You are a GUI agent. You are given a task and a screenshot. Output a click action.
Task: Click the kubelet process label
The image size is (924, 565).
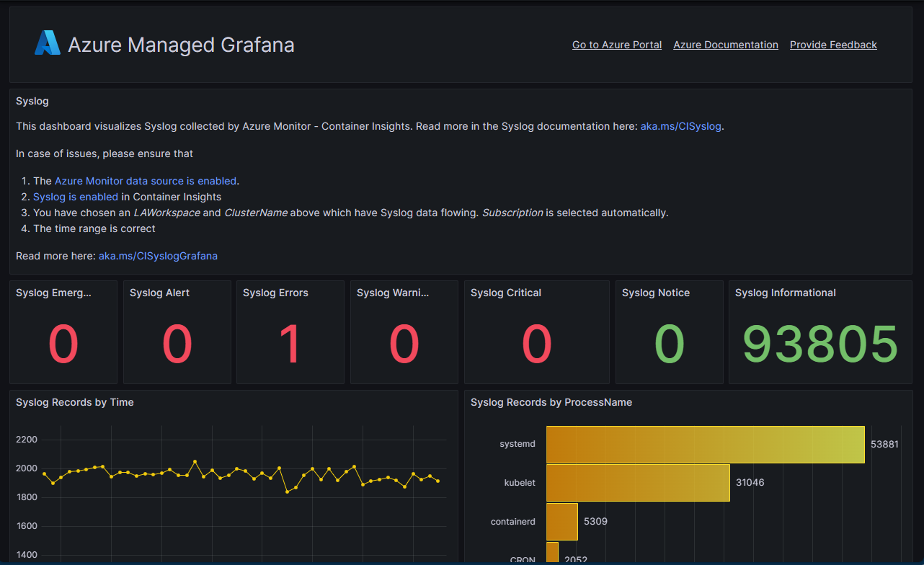point(520,483)
